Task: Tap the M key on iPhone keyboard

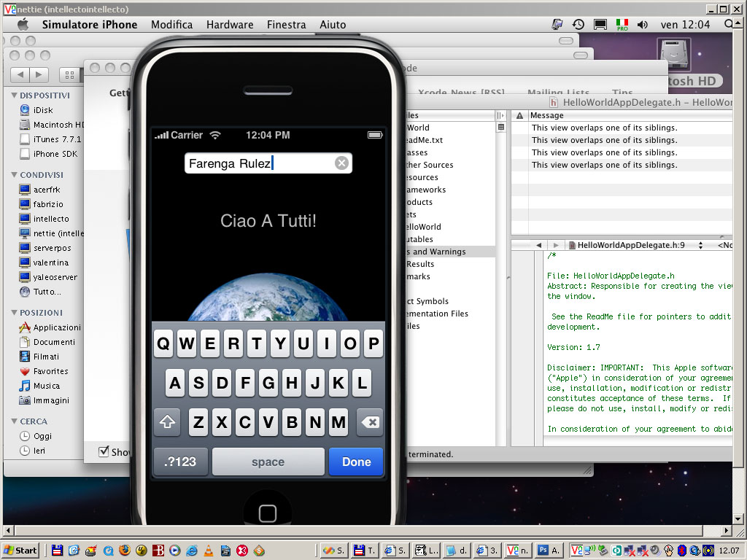Action: coord(338,422)
